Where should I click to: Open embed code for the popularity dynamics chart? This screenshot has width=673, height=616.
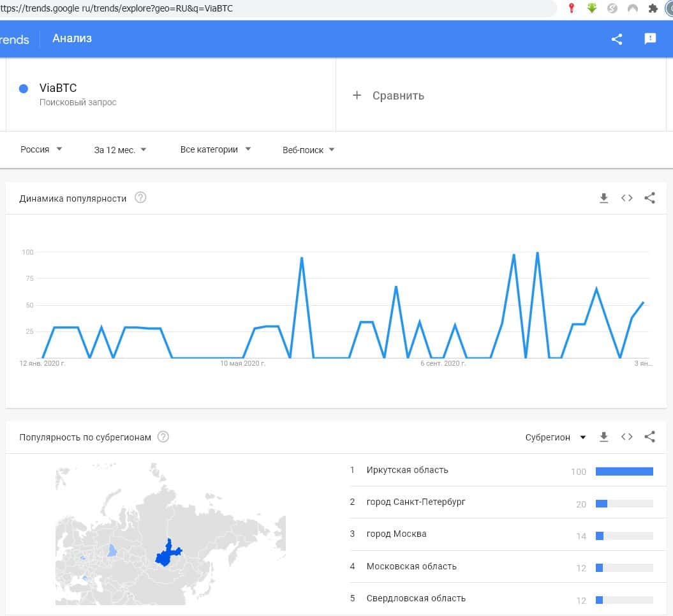627,199
